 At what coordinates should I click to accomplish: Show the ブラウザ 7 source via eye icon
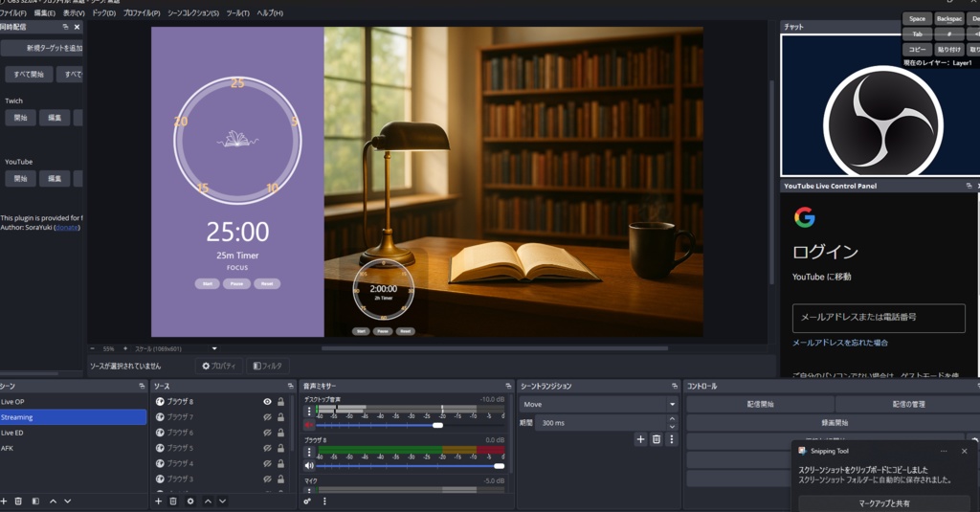tap(268, 417)
